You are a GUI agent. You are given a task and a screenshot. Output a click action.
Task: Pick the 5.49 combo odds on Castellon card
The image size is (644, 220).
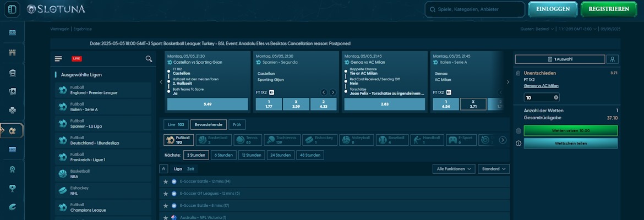click(208, 105)
